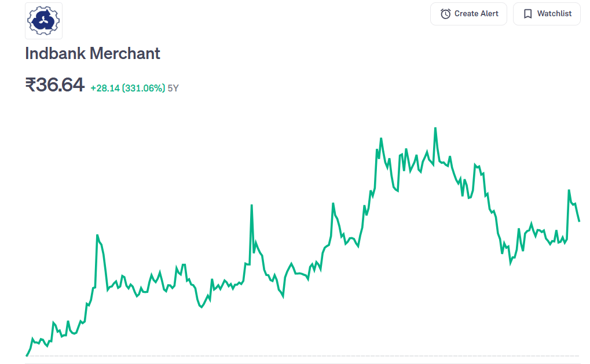
Task: Click the dashed baseline under the chart
Action: pyautogui.click(x=301, y=356)
